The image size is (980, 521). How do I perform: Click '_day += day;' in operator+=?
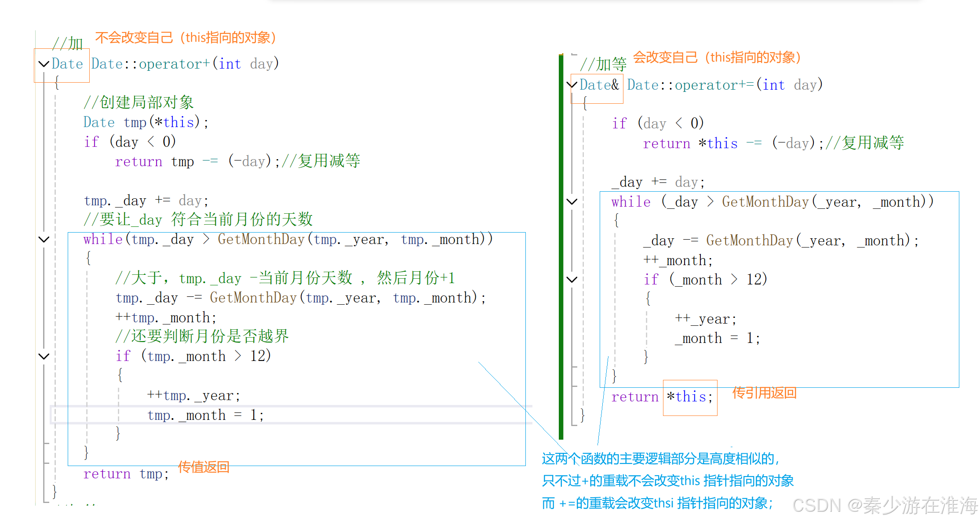[659, 182]
